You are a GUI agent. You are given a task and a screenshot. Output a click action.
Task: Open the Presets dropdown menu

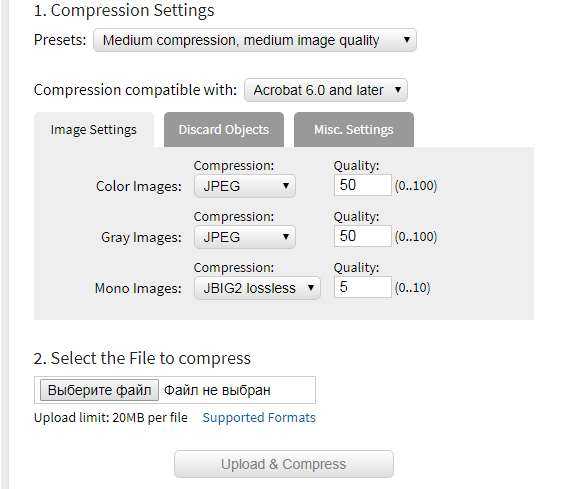[x=255, y=40]
